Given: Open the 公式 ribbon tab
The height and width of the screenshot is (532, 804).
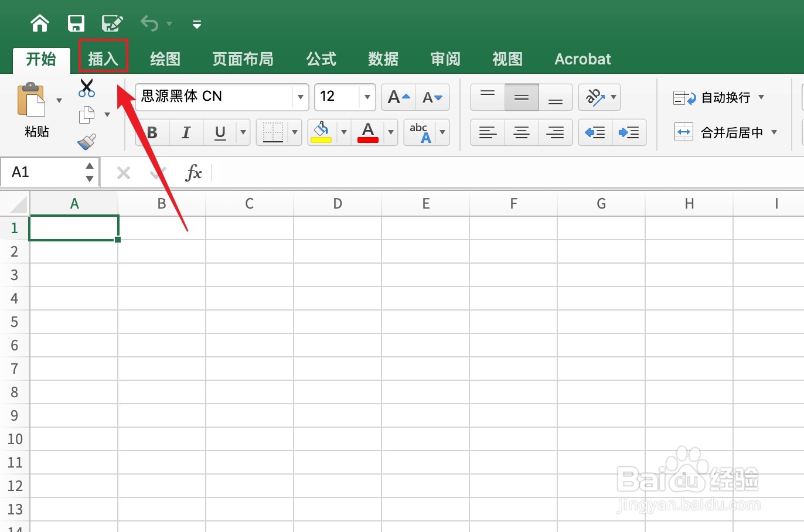Looking at the screenshot, I should [x=321, y=59].
